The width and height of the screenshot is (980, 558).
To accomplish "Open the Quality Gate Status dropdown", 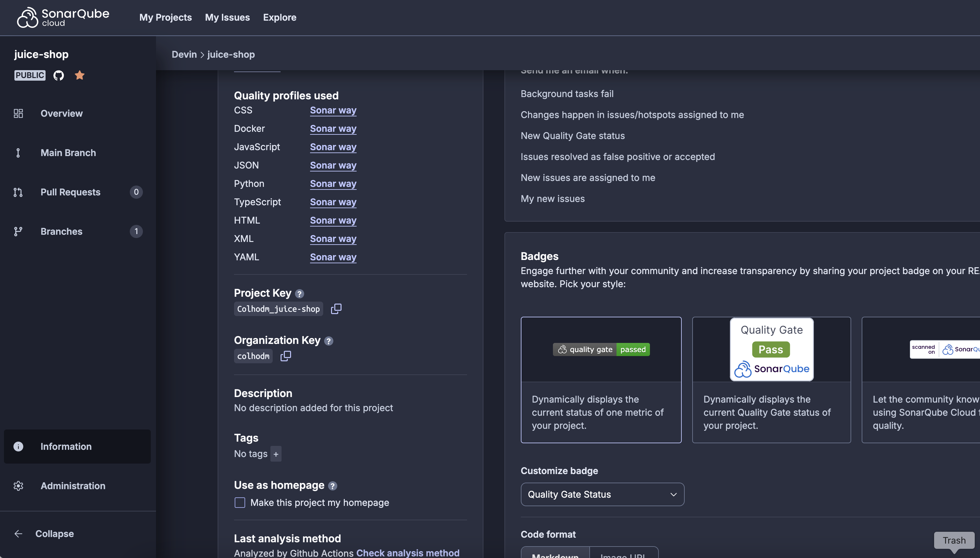I will [602, 494].
